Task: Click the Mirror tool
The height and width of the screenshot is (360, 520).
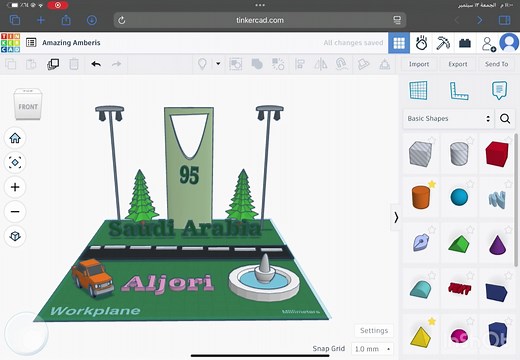Action: (321, 64)
